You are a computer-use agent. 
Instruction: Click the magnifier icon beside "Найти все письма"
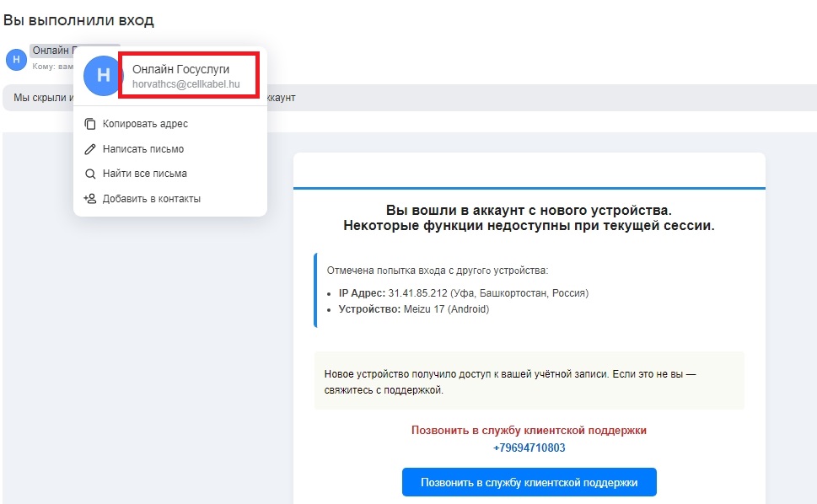[89, 174]
